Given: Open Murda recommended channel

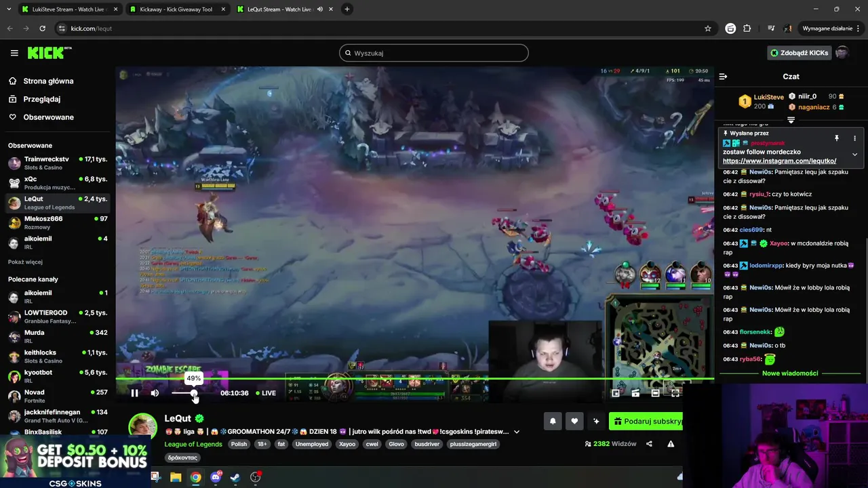Looking at the screenshot, I should [x=58, y=336].
